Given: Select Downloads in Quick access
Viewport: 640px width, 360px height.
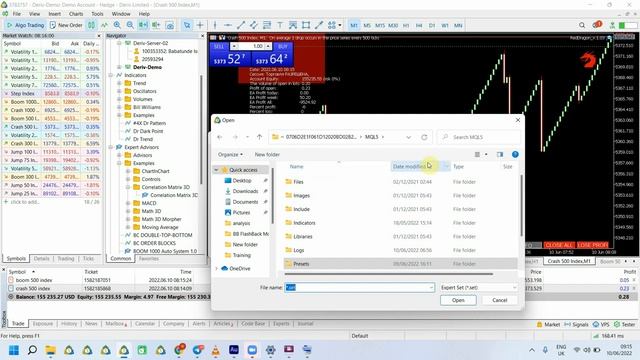Looking at the screenshot, I should 245,191.
